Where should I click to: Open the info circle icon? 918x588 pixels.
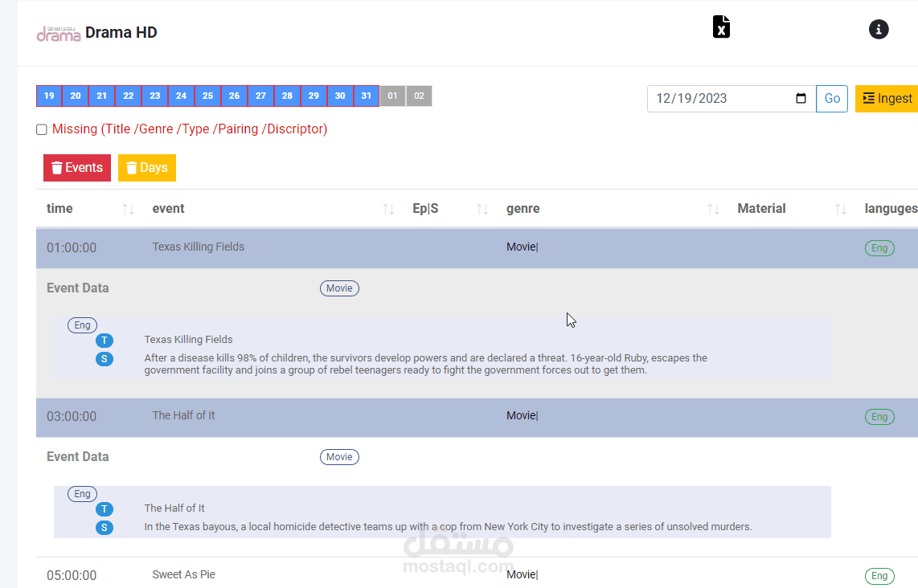coord(878,29)
